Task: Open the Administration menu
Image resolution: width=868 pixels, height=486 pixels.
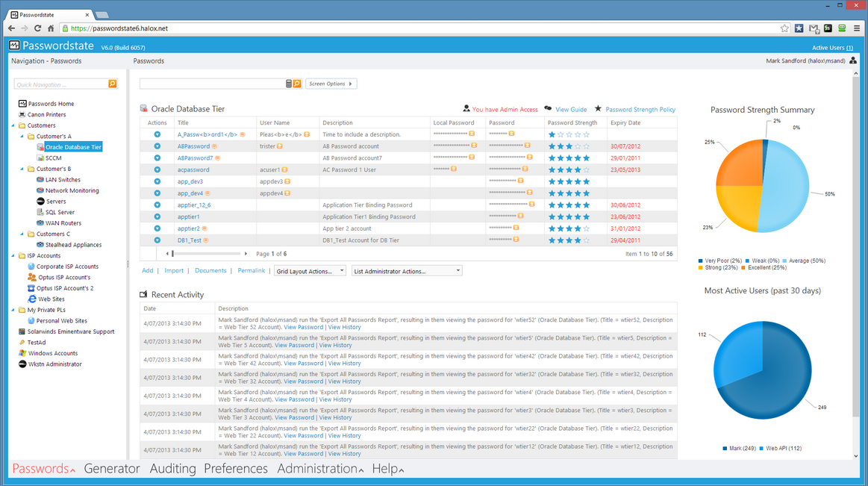Action: [320, 468]
